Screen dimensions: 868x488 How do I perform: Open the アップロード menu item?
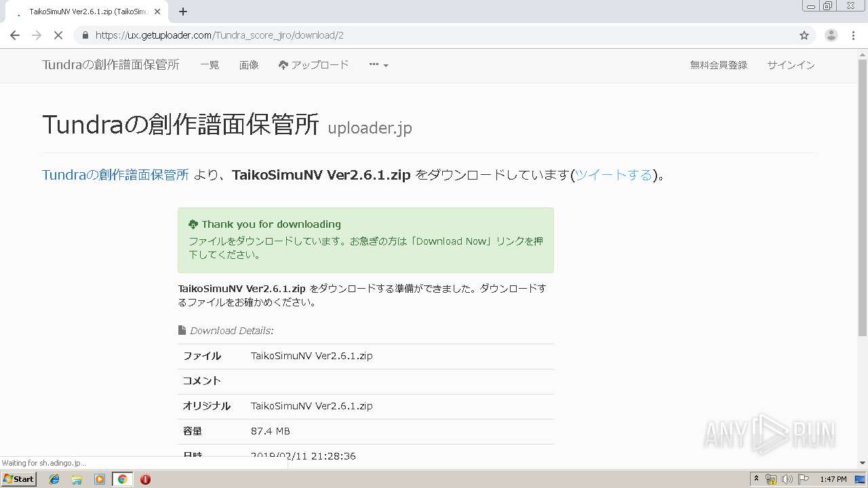click(x=313, y=65)
